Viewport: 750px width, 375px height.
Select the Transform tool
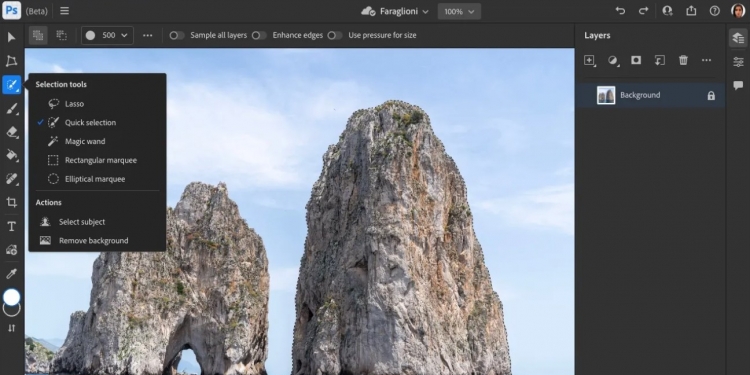pyautogui.click(x=11, y=61)
